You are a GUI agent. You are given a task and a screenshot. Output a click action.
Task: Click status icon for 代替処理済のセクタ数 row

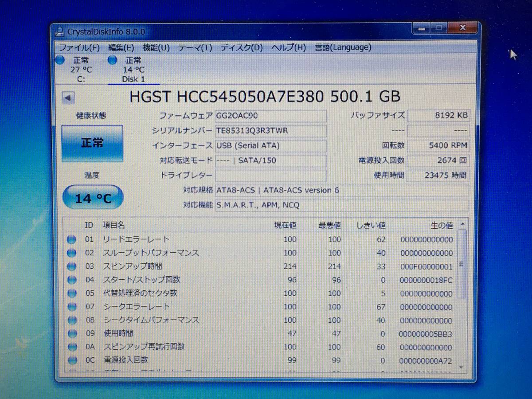click(71, 293)
